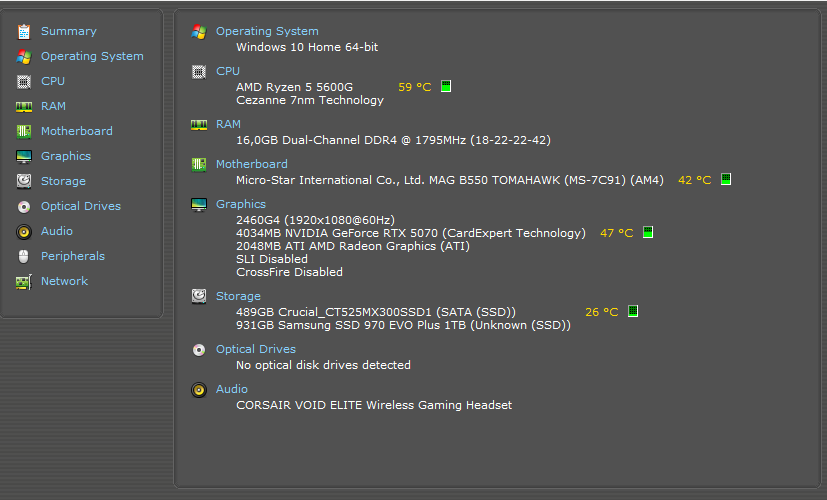827x500 pixels.
Task: Click the Storage heading link in summary
Action: 238,296
